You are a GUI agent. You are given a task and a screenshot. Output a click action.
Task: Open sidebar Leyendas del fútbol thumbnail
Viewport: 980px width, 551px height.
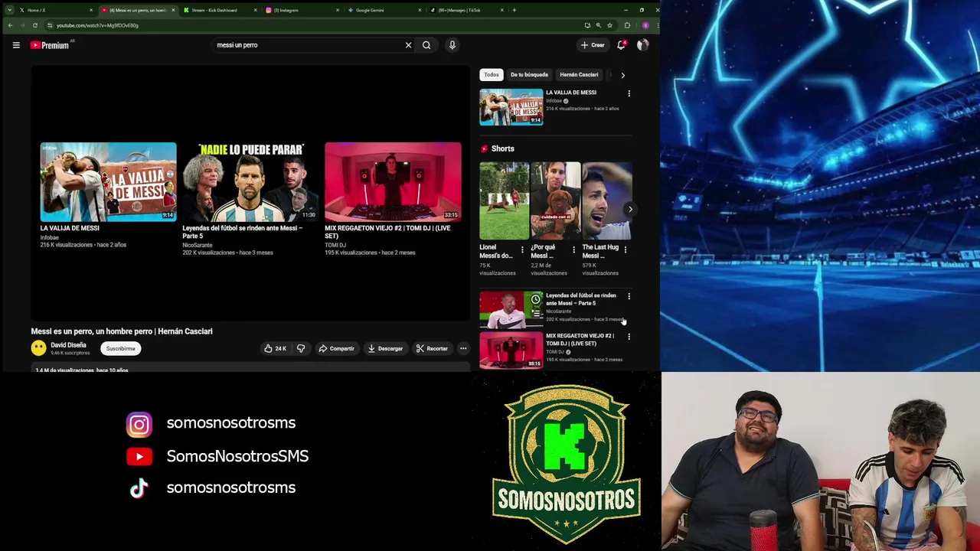pyautogui.click(x=511, y=310)
